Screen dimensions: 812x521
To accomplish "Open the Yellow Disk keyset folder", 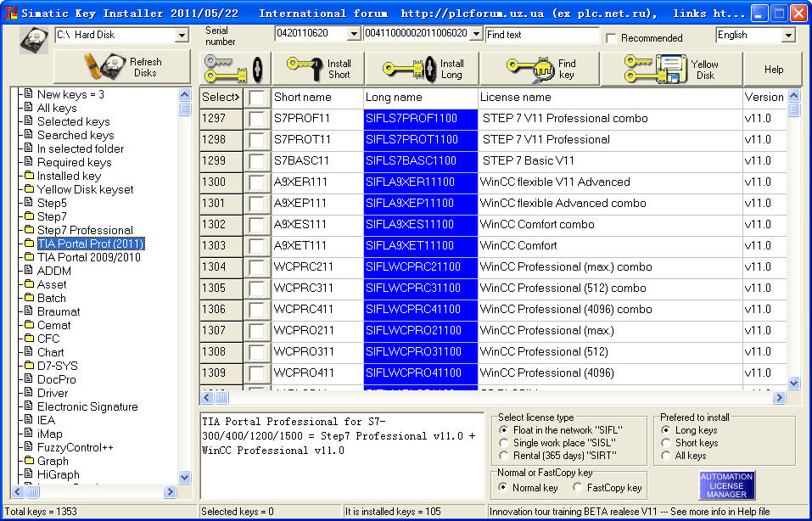I will coord(85,189).
